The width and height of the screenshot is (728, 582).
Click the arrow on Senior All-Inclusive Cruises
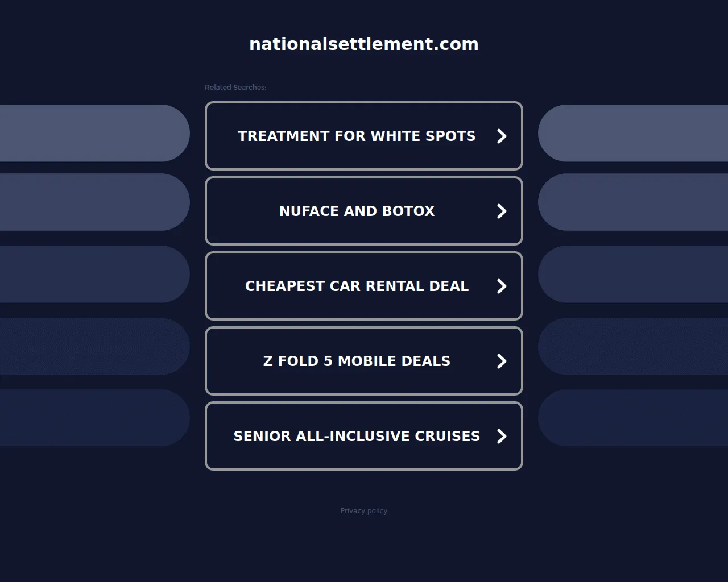tap(502, 436)
